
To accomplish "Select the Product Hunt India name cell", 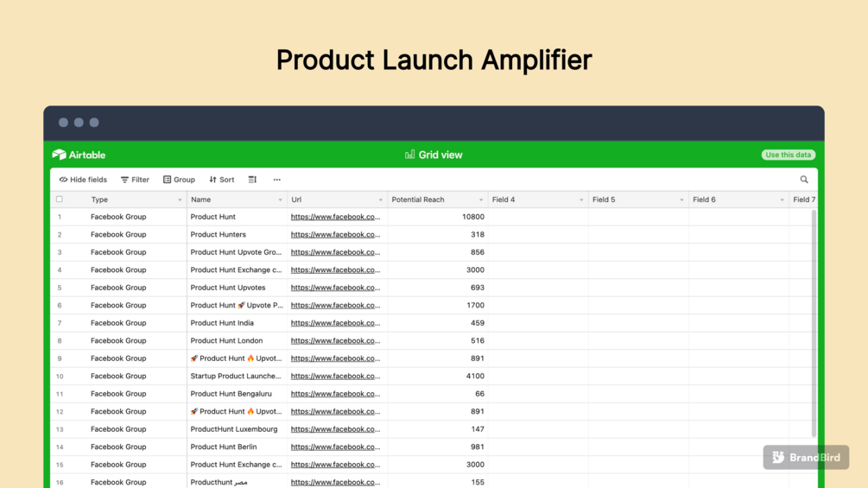I will (x=238, y=323).
